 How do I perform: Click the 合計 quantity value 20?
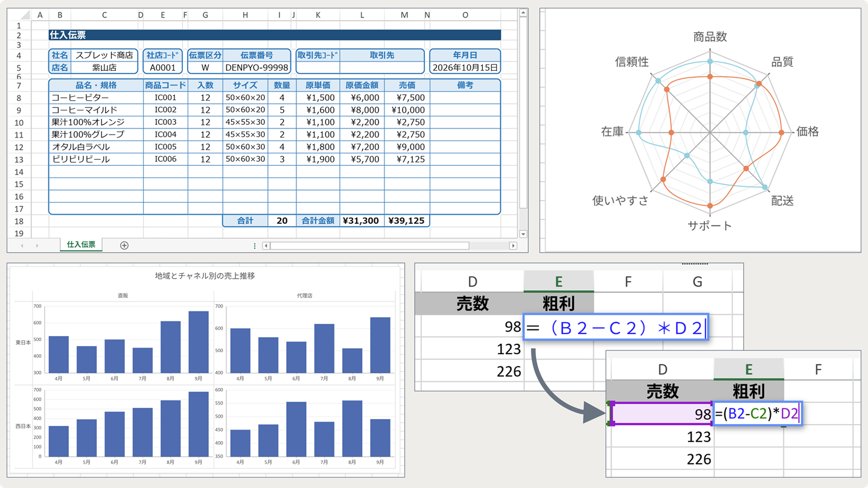[282, 221]
